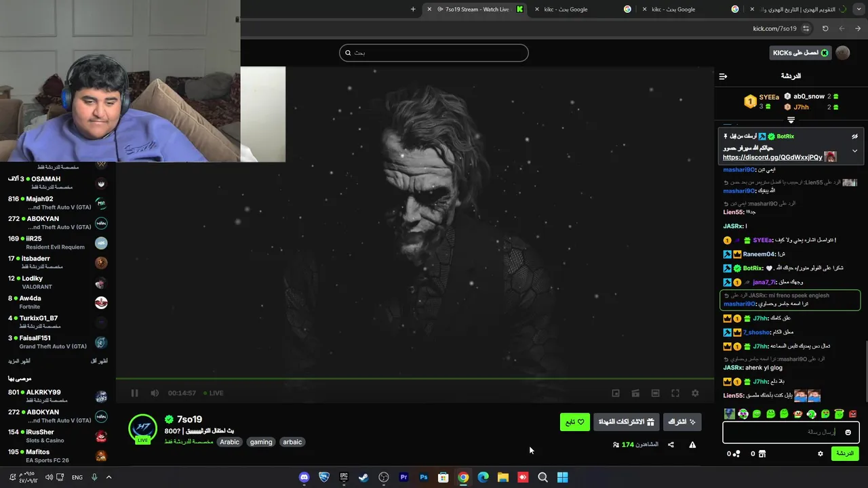Image resolution: width=868 pixels, height=488 pixels.
Task: Close the 7so19 Stream tab
Action: (429, 9)
